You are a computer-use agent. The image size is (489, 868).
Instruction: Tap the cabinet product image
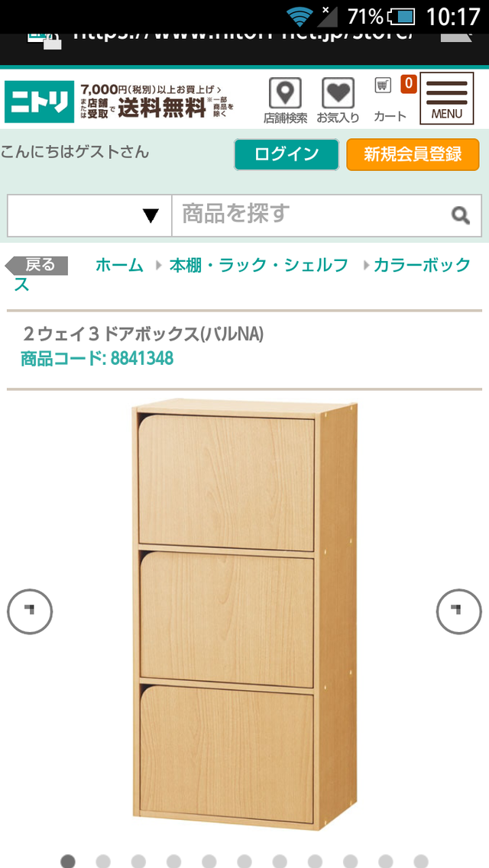click(244, 615)
